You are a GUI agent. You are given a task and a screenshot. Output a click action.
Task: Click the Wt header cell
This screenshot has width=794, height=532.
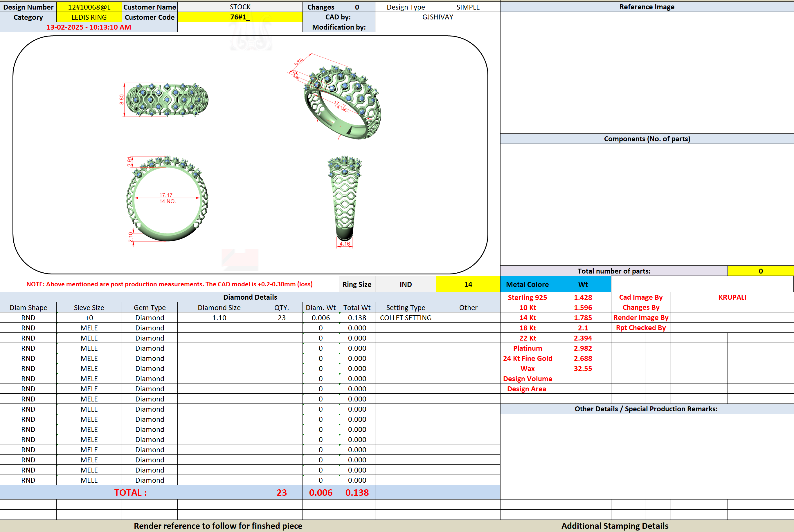(x=583, y=284)
